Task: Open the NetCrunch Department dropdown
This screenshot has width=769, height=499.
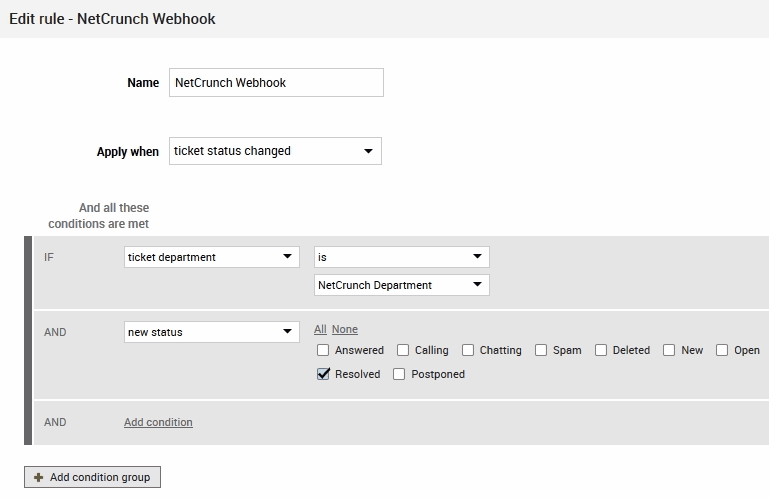Action: tap(401, 285)
